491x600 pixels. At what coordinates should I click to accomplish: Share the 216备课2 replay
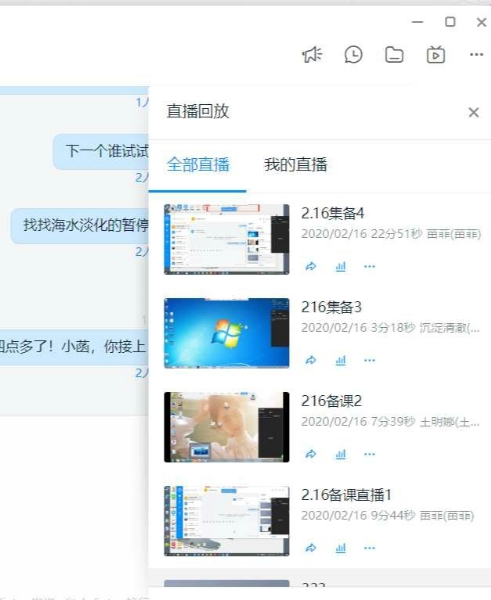click(311, 454)
